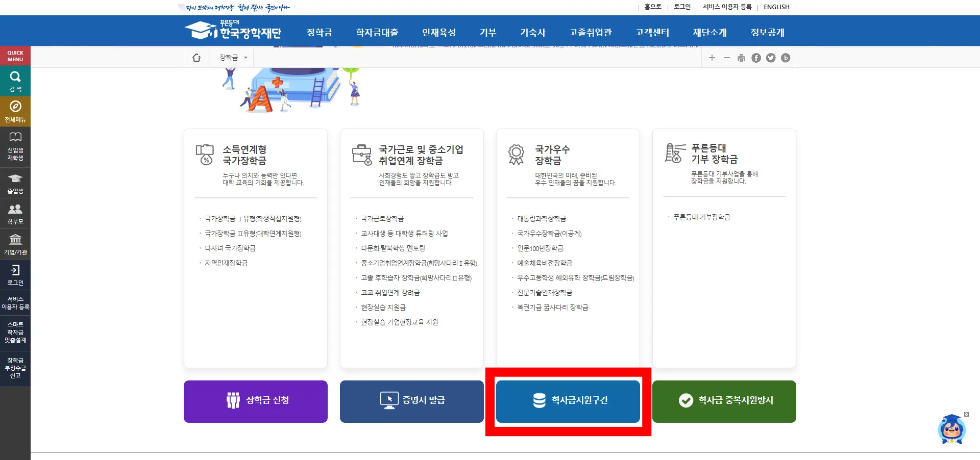Select 장학금 from the top navigation menu
The width and height of the screenshot is (980, 460).
coord(319,32)
